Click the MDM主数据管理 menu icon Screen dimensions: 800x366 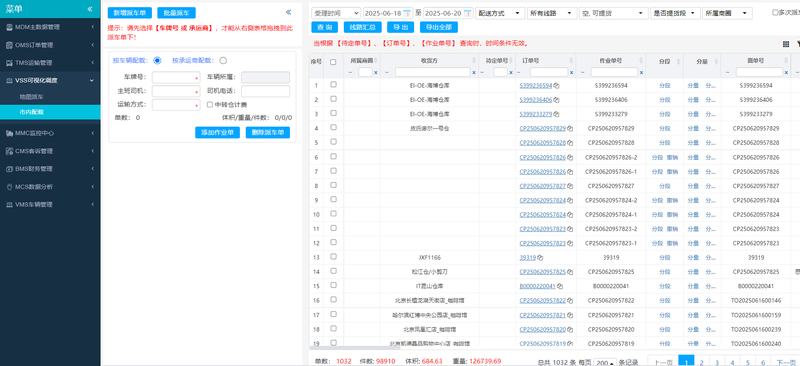(x=9, y=27)
